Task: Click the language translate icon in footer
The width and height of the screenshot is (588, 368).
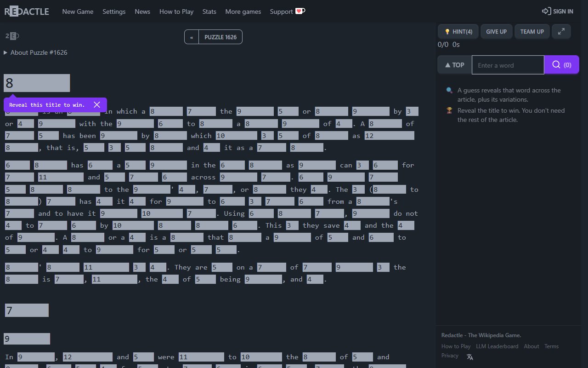Action: click(469, 356)
